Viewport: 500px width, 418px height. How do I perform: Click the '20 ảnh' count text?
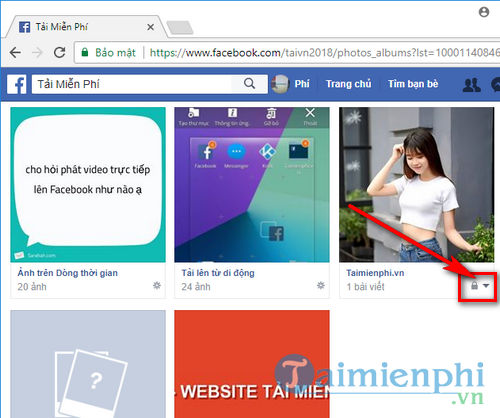[x=32, y=287]
